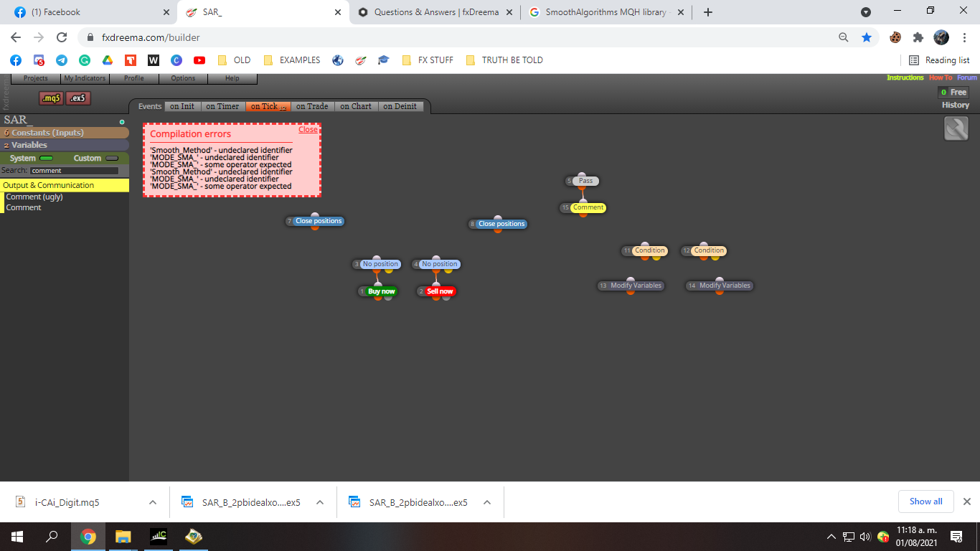This screenshot has width=980, height=551.
Task: Open the Options menu
Action: pos(183,78)
